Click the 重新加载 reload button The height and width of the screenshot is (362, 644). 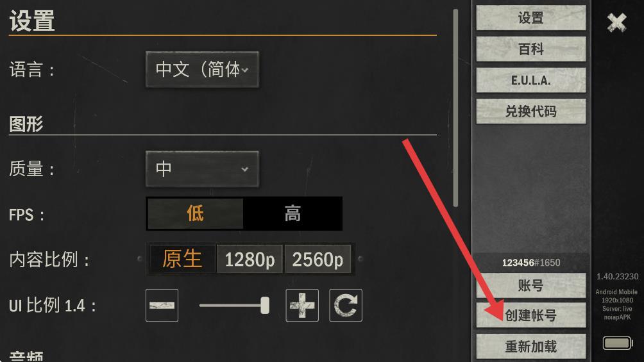(x=531, y=347)
